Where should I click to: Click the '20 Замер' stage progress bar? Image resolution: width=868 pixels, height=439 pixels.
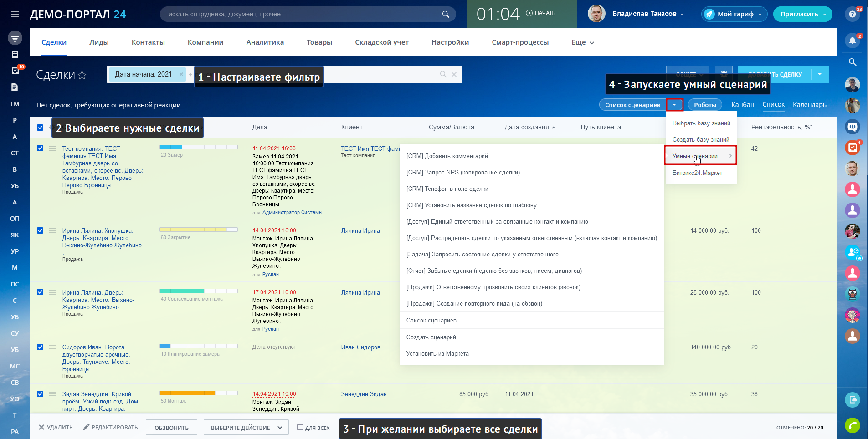[199, 147]
